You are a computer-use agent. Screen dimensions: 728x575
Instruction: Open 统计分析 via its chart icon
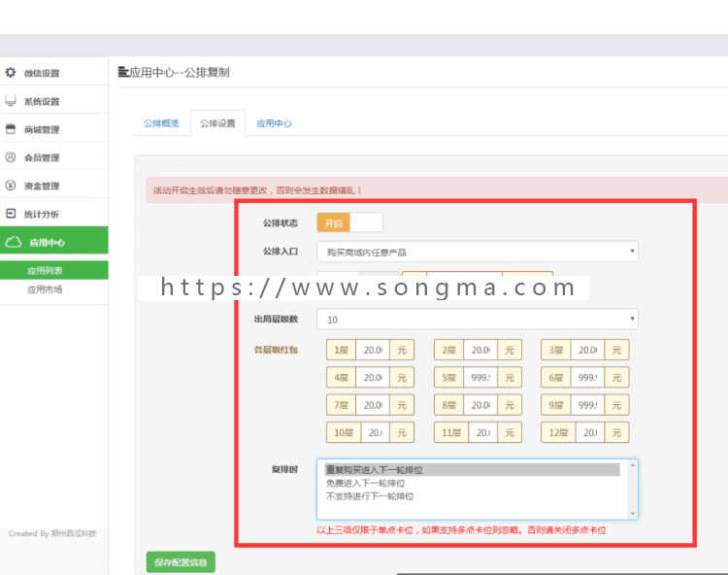[11, 214]
